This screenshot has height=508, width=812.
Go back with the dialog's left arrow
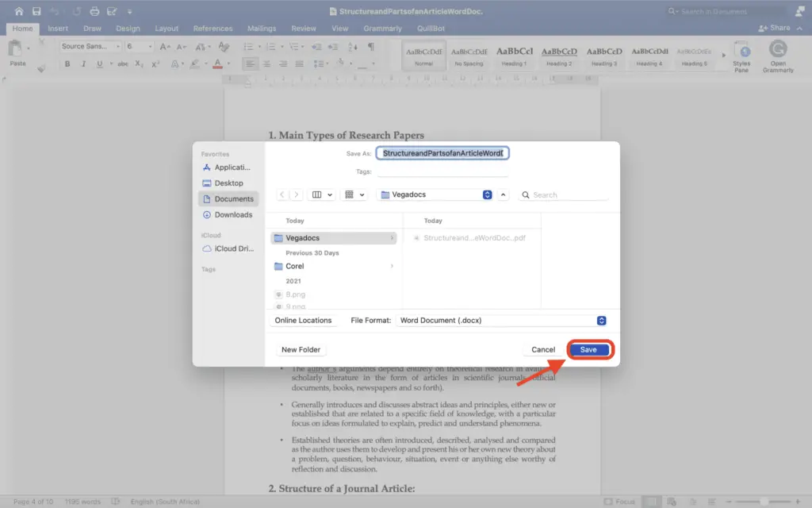(x=282, y=194)
